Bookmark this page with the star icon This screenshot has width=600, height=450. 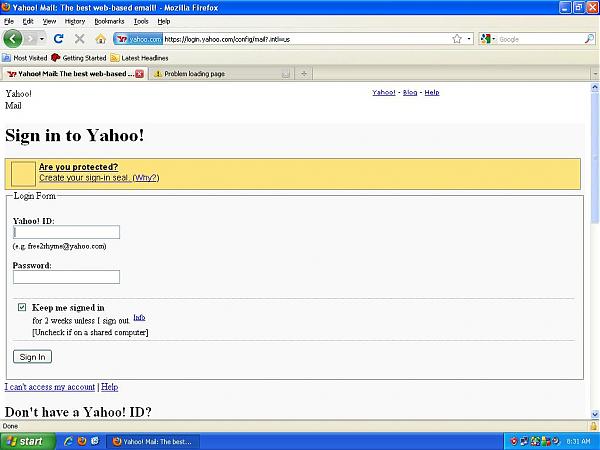457,39
